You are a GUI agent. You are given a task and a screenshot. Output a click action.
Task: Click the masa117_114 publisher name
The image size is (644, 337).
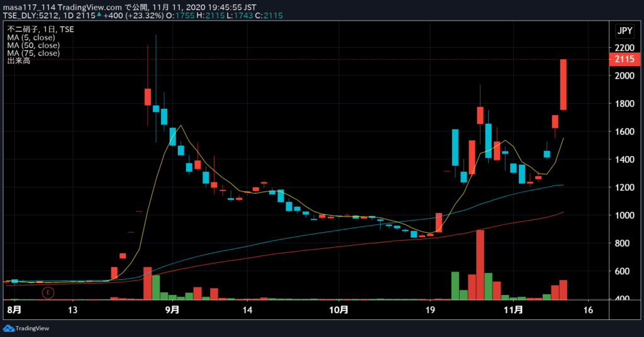[29, 8]
